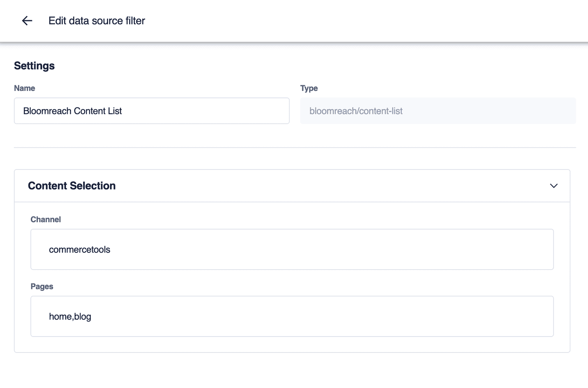Viewport: 588px width, 388px height.
Task: Click the home,blog value in Pages
Action: pyautogui.click(x=70, y=316)
